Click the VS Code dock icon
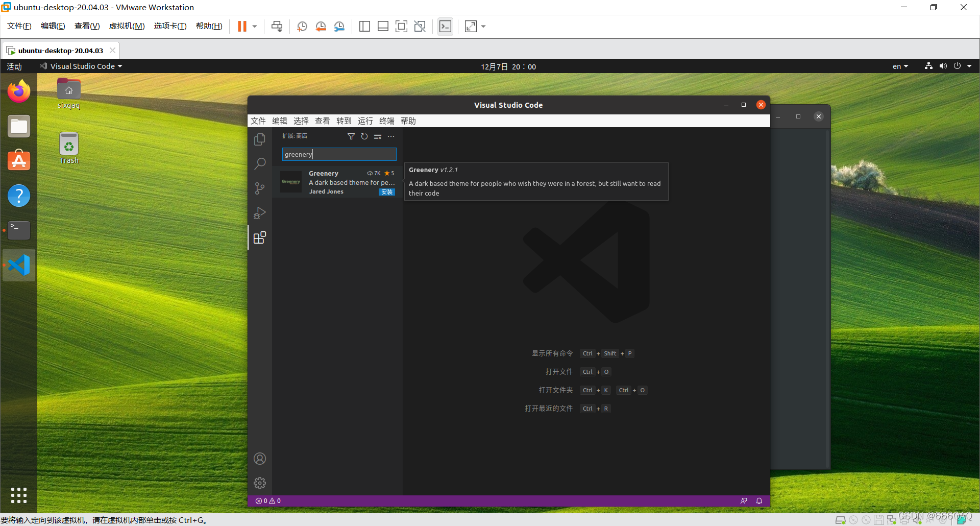Screen dimensions: 980x526 [19, 265]
